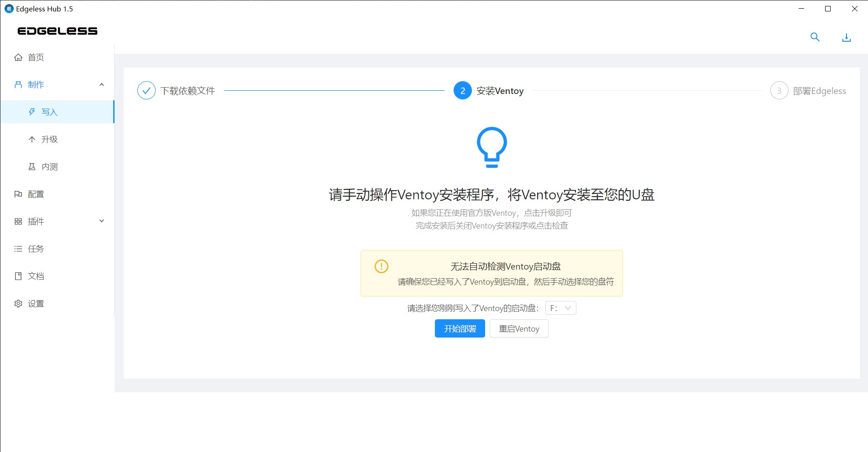
Task: Click the lightning icon beside 写入
Action: tap(32, 112)
